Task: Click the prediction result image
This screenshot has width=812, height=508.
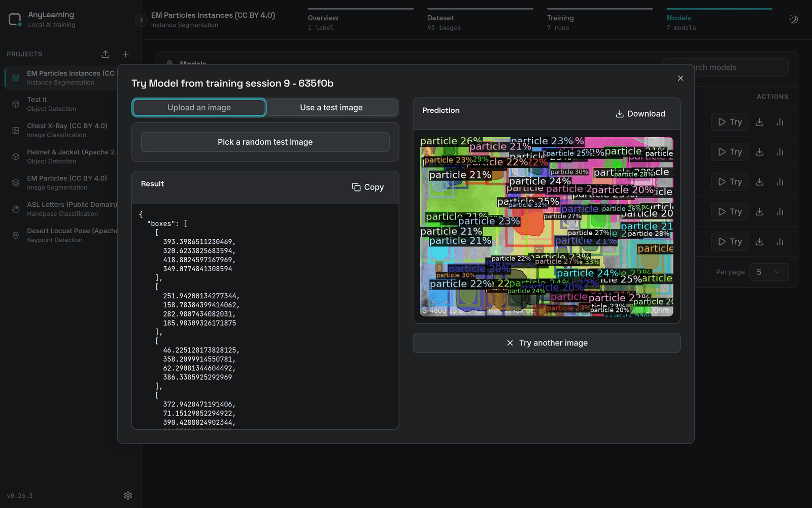Action: (x=547, y=227)
